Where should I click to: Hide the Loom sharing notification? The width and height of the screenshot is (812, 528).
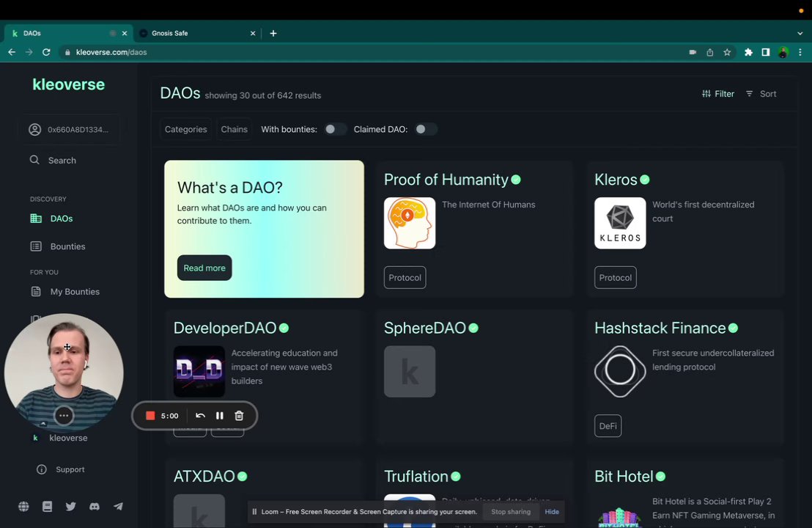[x=552, y=512]
